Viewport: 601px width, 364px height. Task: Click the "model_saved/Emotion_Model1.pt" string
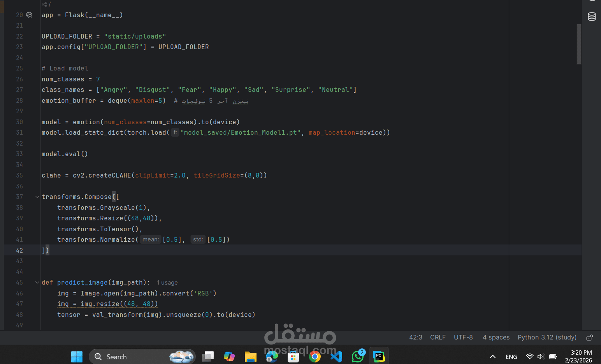pos(240,133)
